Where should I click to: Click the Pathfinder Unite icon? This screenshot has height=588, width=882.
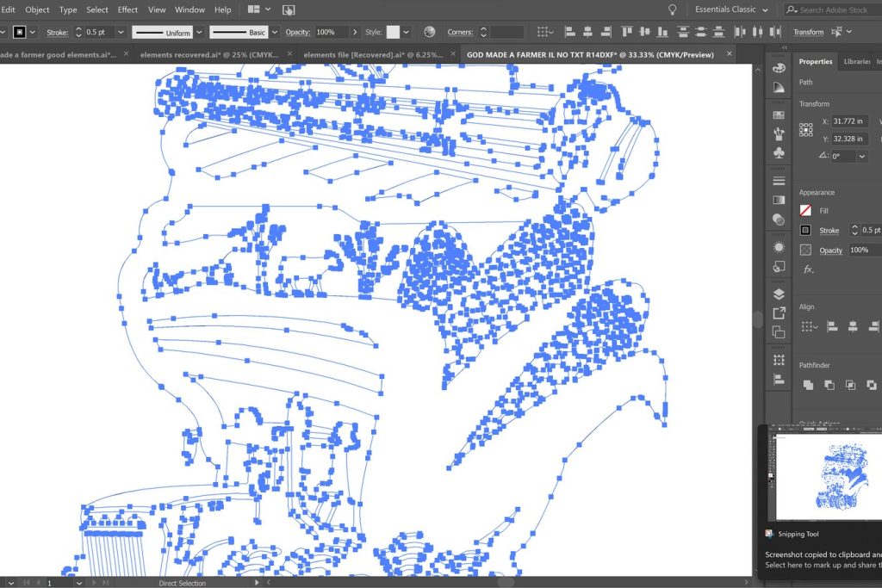pos(808,385)
